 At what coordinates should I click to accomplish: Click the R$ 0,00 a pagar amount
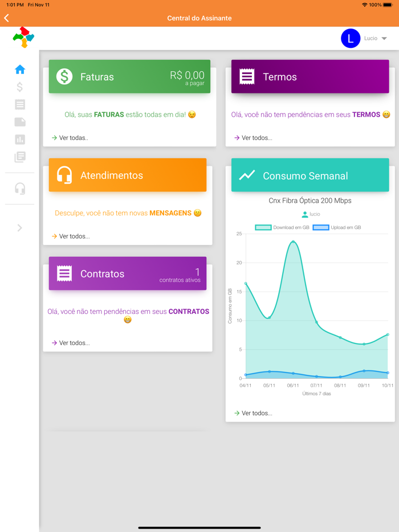[187, 77]
